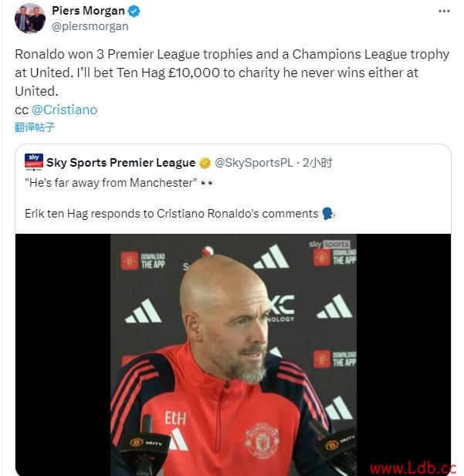This screenshot has width=464, height=476.
Task: Open Sky Sports Premier League account name
Action: pos(121,163)
